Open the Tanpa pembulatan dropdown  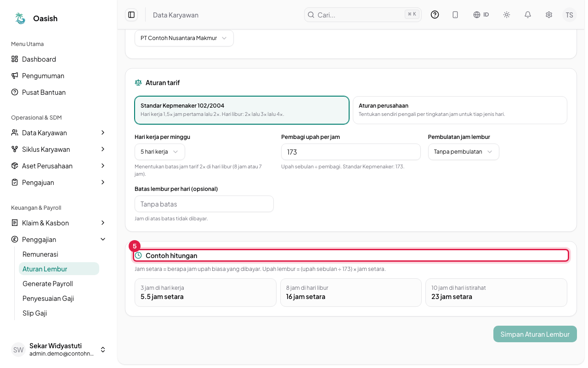pyautogui.click(x=464, y=152)
